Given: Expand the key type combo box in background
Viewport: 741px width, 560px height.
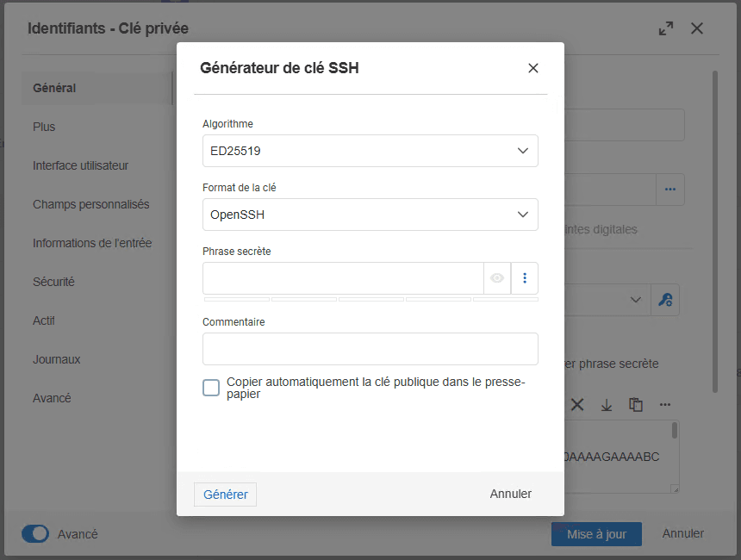Looking at the screenshot, I should click(636, 299).
